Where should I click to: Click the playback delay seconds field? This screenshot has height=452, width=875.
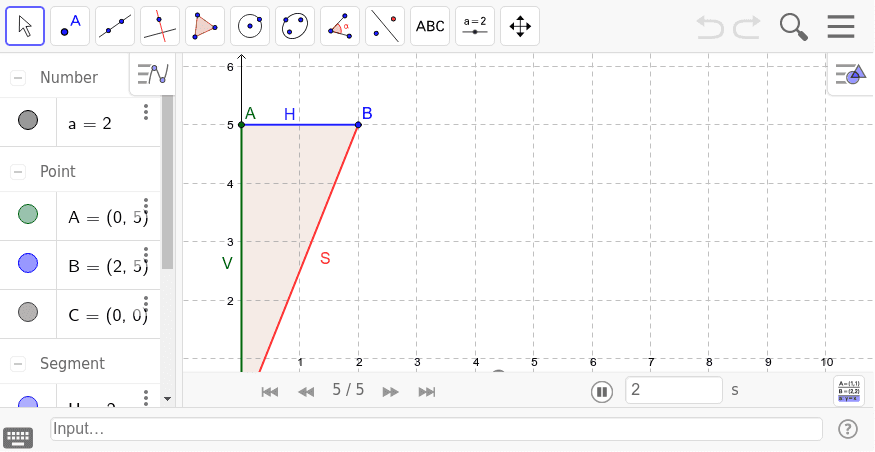click(x=674, y=390)
